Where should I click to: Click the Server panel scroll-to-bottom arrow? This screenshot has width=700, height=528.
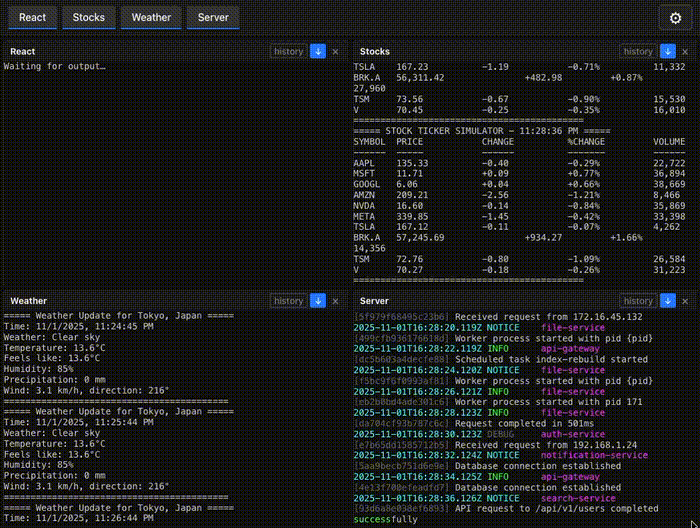tap(667, 301)
